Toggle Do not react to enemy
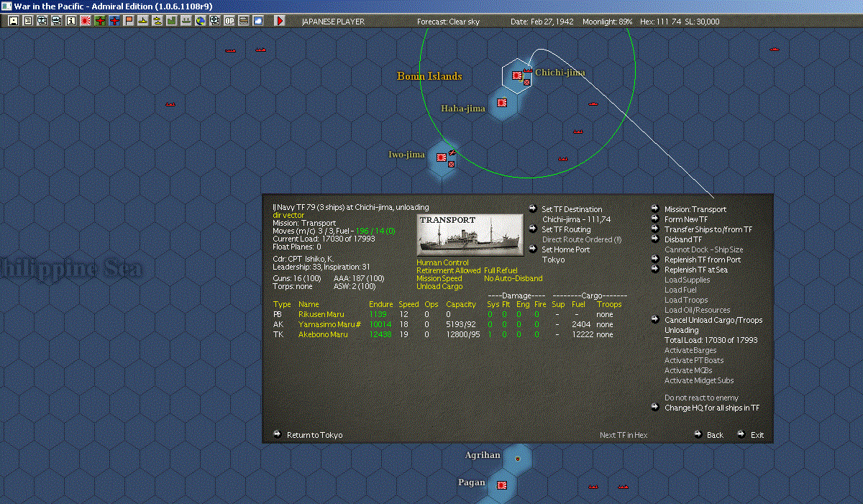Image resolution: width=863 pixels, height=504 pixels. click(701, 398)
